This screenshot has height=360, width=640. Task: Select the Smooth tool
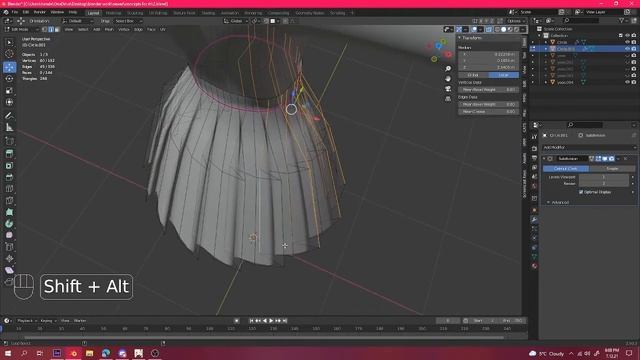tap(9, 235)
